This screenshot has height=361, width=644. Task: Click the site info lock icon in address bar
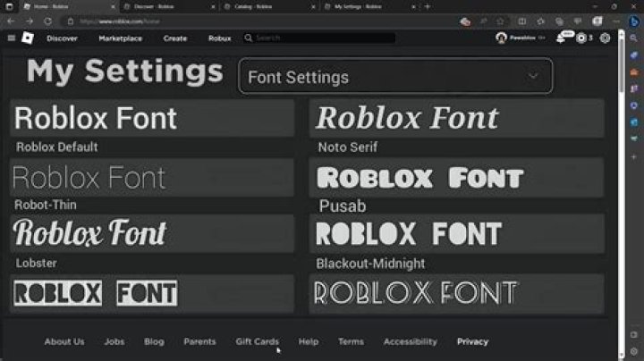click(71, 21)
